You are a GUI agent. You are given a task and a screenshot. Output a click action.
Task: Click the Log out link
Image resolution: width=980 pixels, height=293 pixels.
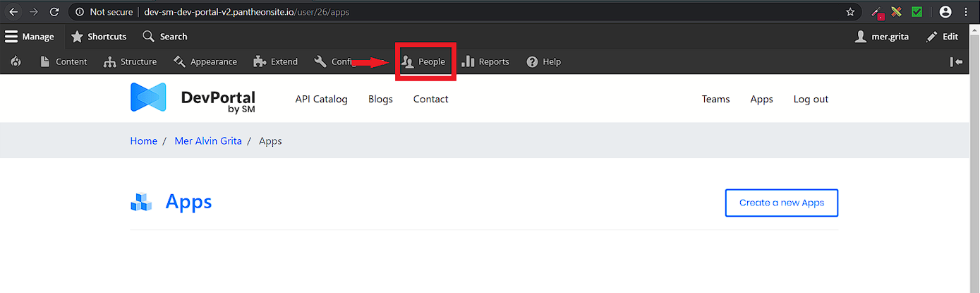[x=811, y=100]
